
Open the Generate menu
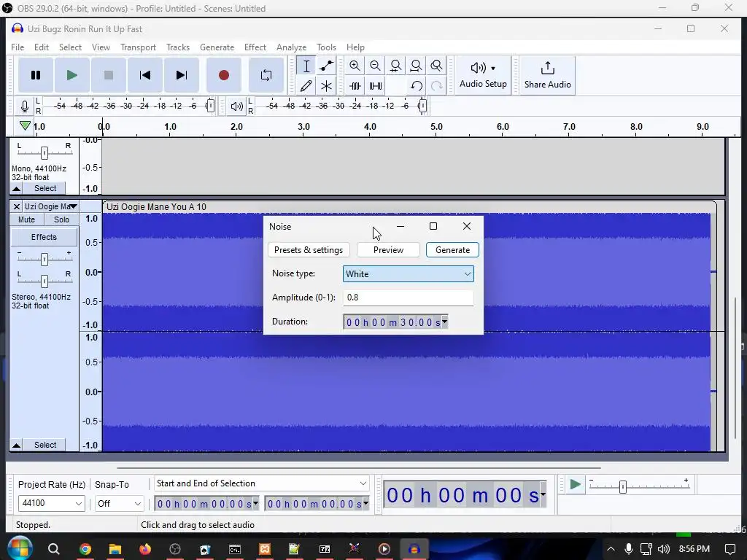tap(217, 47)
